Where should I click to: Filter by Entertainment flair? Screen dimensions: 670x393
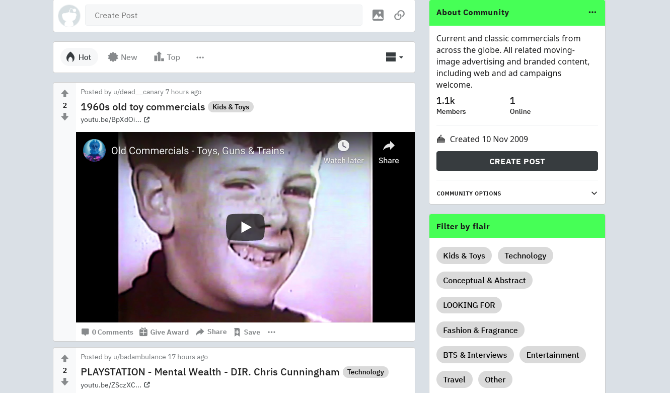552,355
